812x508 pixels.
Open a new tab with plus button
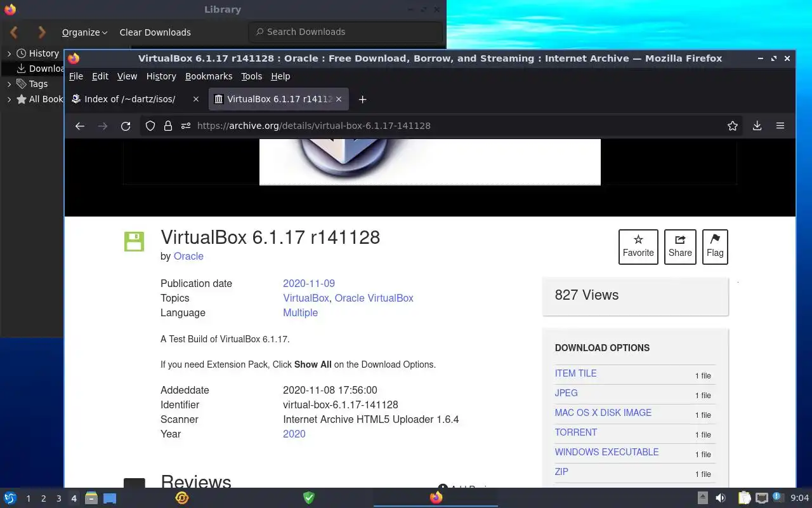pyautogui.click(x=362, y=99)
